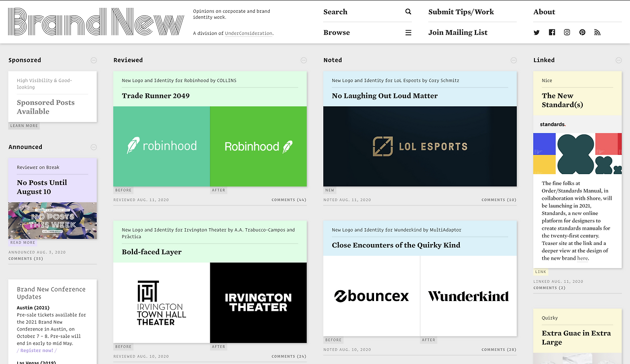
Task: Click the LoL Esports logo image
Action: pos(420,147)
